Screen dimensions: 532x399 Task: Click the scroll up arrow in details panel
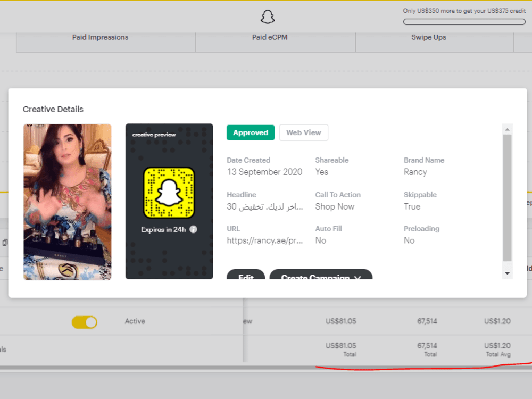pos(507,129)
